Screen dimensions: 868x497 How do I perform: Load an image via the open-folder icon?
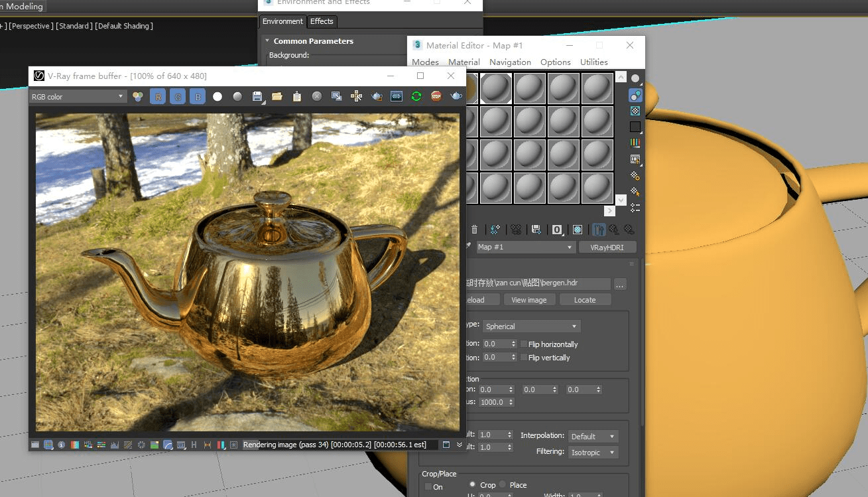pos(277,96)
